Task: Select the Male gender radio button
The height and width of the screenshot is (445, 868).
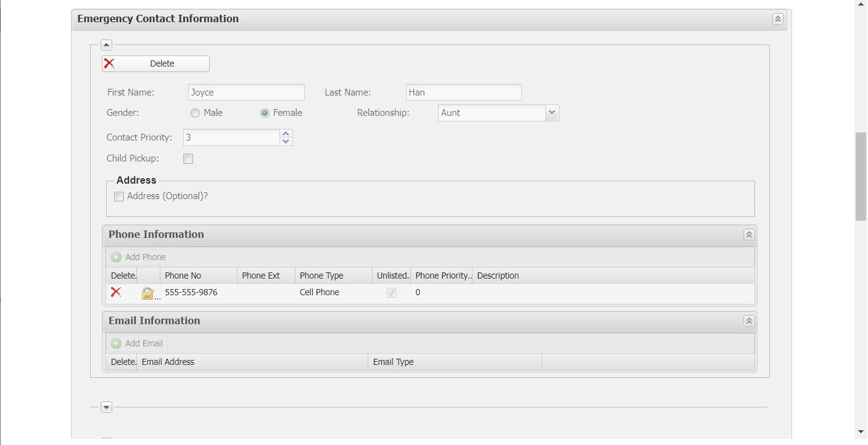Action: [195, 113]
